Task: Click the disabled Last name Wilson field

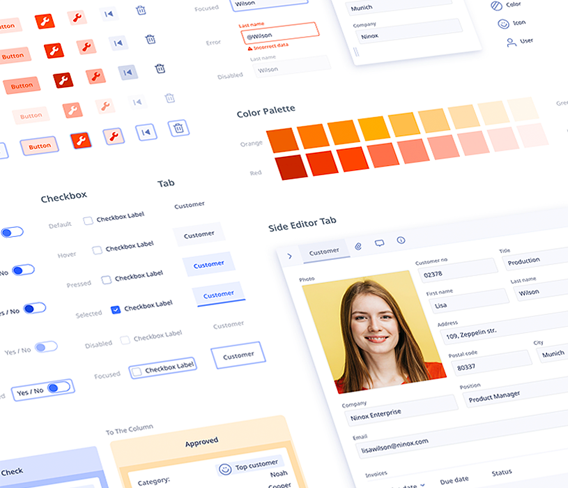Action: [x=292, y=66]
